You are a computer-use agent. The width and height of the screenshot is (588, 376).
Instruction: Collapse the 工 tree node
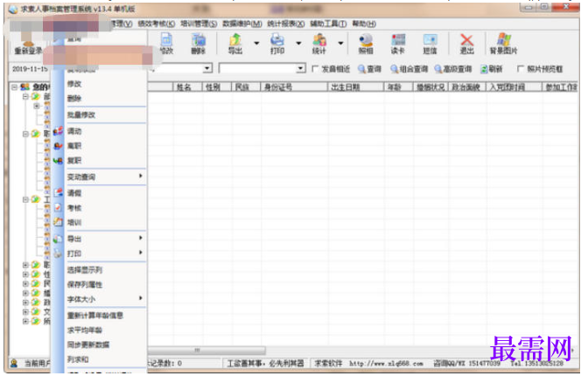[25, 199]
